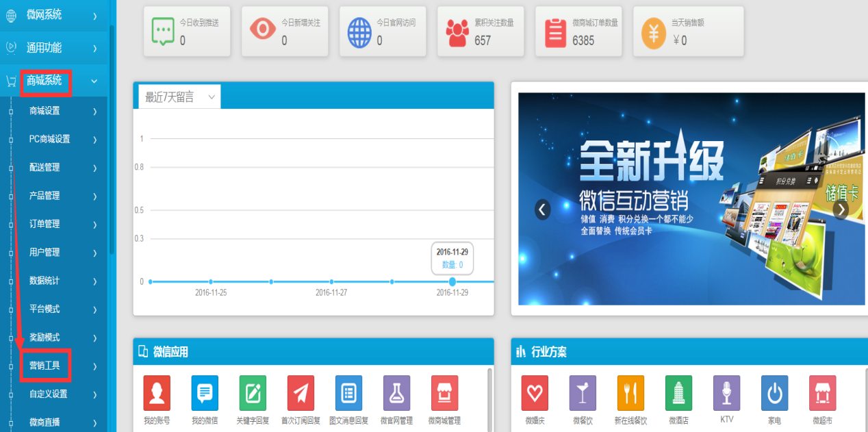Screen dimensions: 868x432
Task: Open 首次订阅回复 paper plane icon
Action: (301, 393)
